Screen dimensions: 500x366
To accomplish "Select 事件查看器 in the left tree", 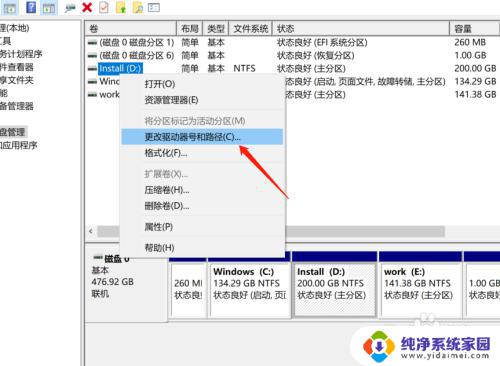I will click(17, 67).
